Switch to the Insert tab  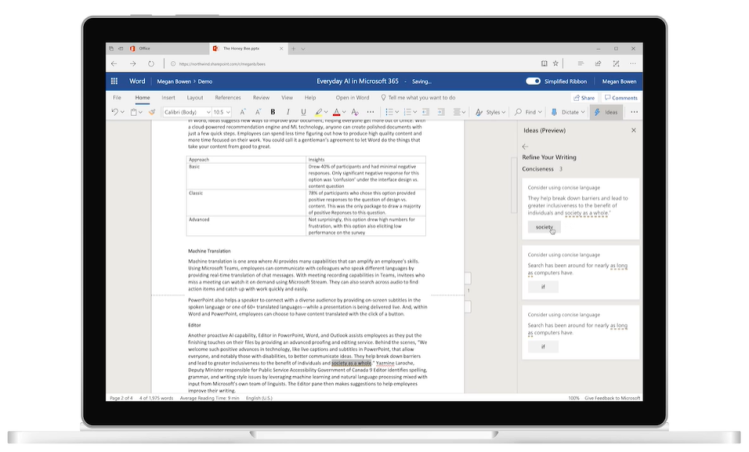[168, 97]
